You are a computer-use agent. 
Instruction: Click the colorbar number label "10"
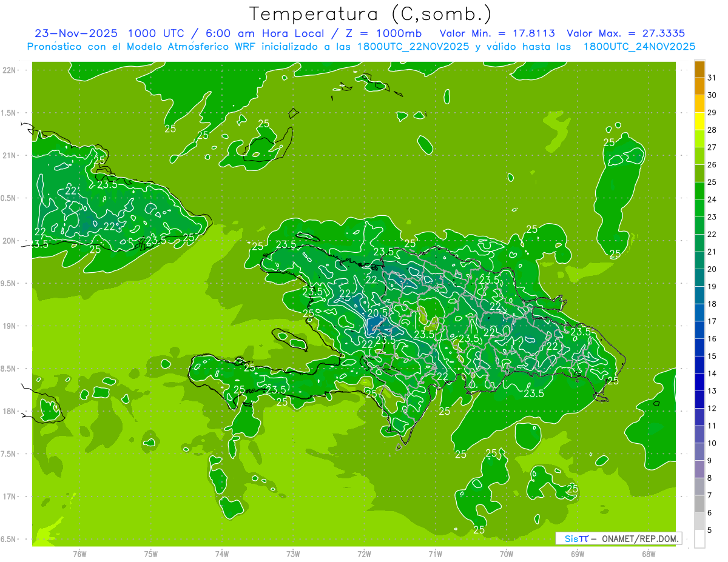pos(712,443)
